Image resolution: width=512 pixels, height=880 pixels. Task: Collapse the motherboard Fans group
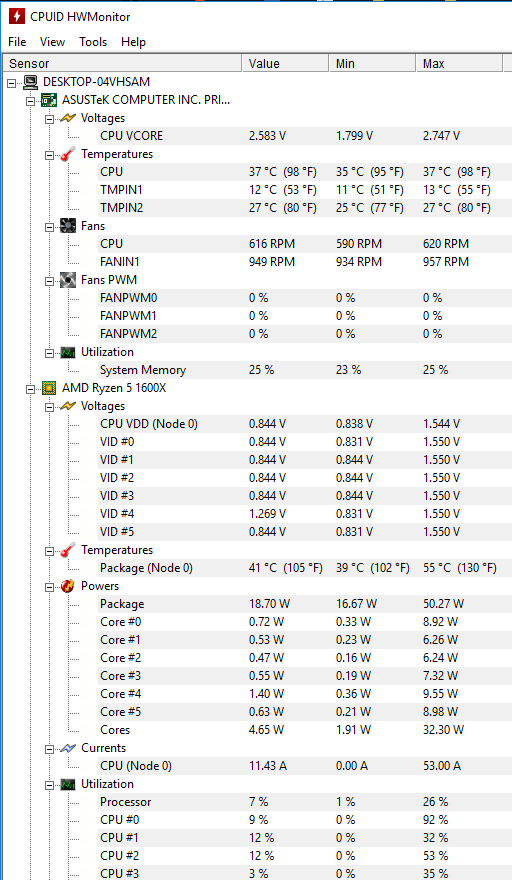[x=50, y=227]
